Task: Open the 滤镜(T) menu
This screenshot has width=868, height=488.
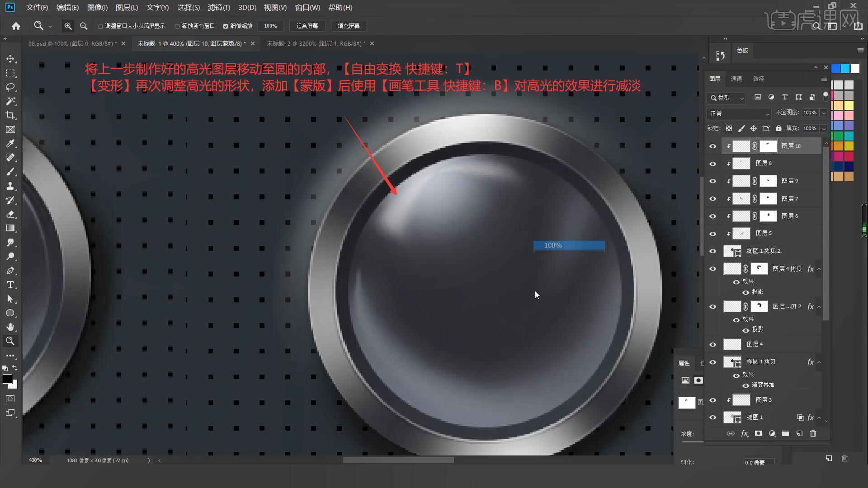Action: (x=219, y=8)
